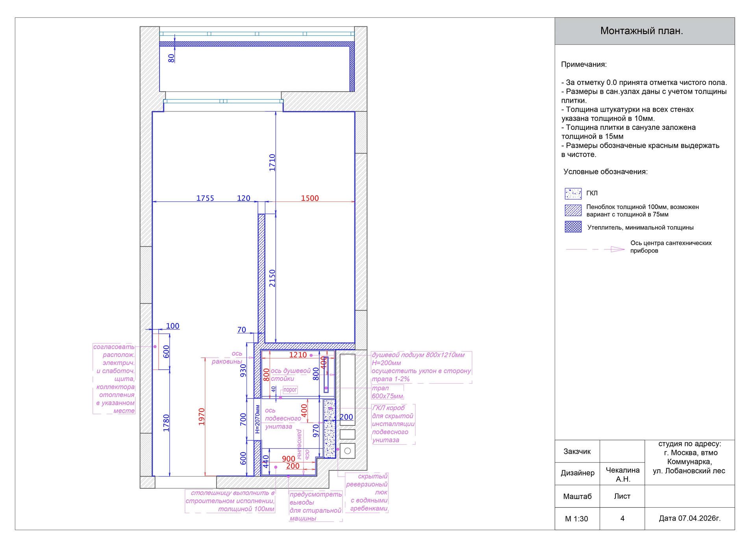Click the 'душевой подиум 800x1210мм' annotation
Screen dimensions: 756x534
[x=418, y=355]
